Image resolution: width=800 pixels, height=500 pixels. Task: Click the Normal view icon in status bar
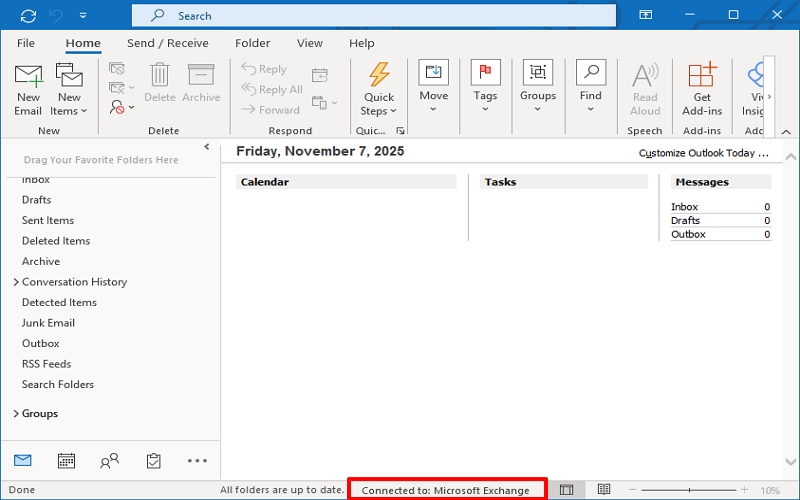click(566, 490)
